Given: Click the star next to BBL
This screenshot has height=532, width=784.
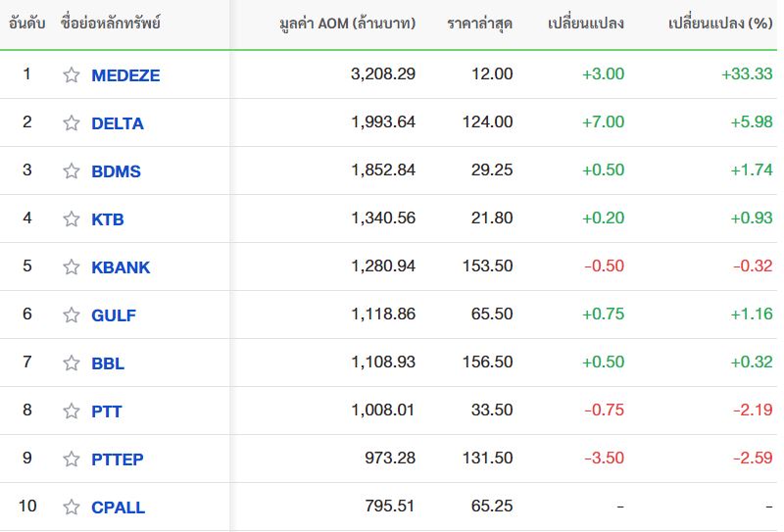Looking at the screenshot, I should (72, 363).
